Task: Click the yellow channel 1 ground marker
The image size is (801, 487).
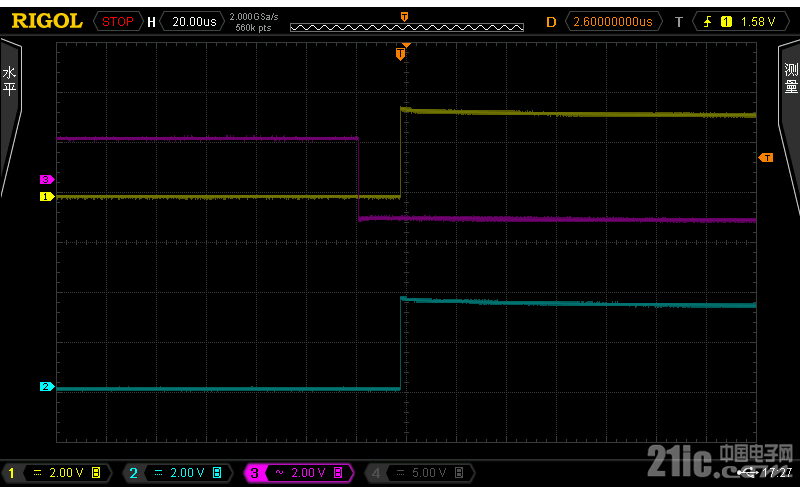Action: (46, 196)
